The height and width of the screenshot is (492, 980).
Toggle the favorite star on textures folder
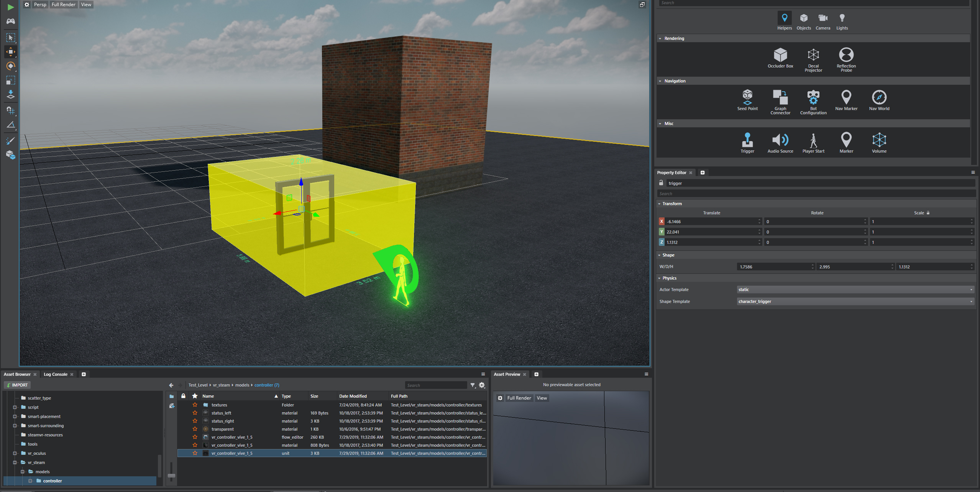click(195, 405)
